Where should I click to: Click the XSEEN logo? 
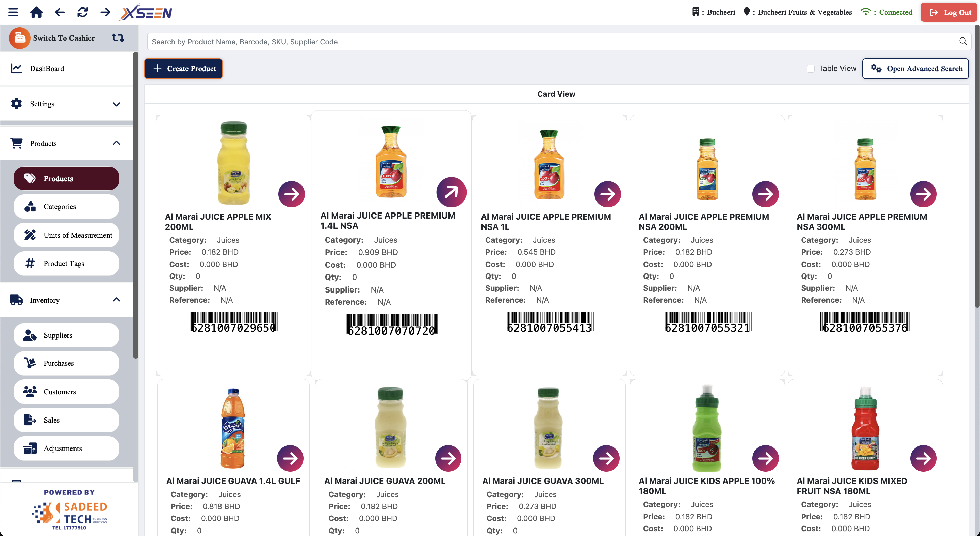[x=146, y=13]
